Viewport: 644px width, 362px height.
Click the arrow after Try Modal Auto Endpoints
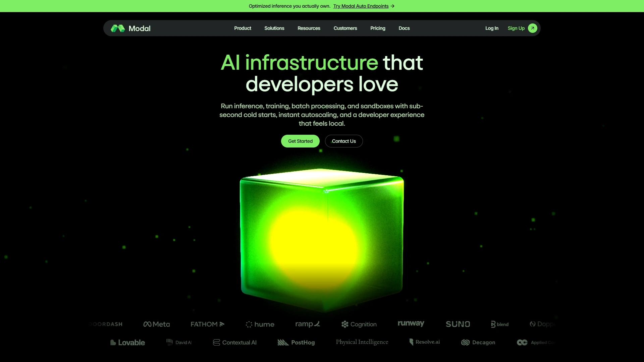tap(392, 6)
